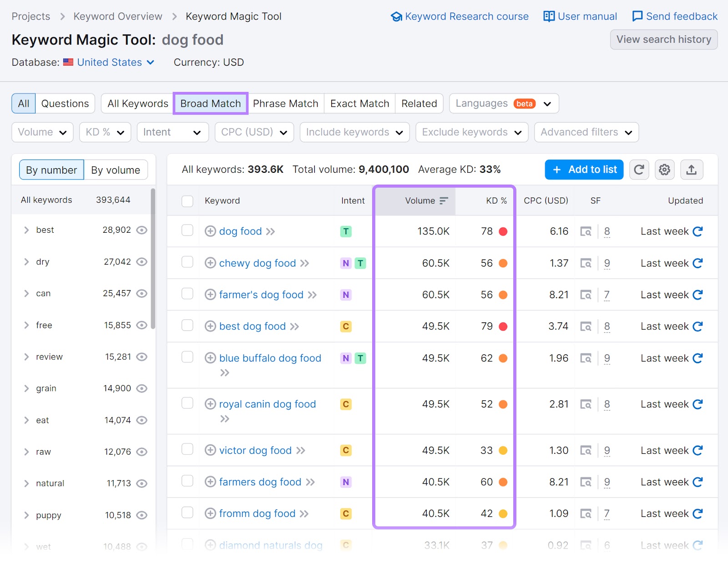Open View search history
728x561 pixels.
[x=663, y=40]
